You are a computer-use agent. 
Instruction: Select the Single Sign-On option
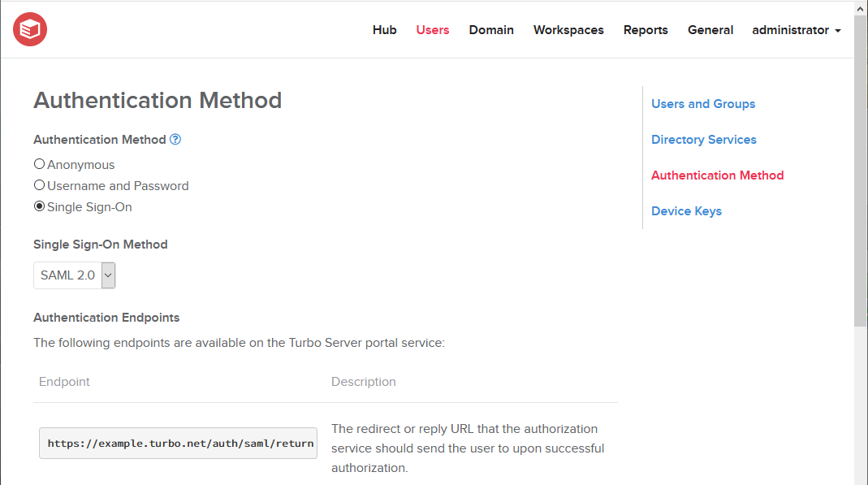coord(38,206)
